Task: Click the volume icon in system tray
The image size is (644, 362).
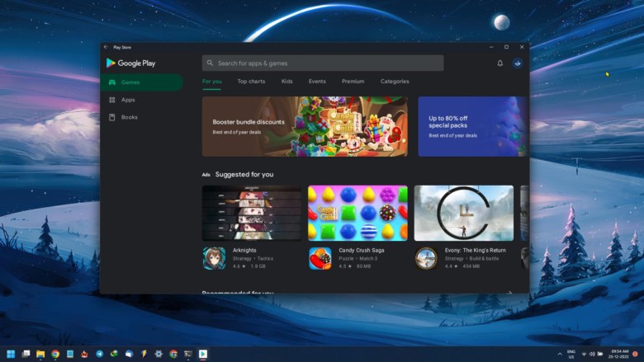Action: [x=592, y=354]
